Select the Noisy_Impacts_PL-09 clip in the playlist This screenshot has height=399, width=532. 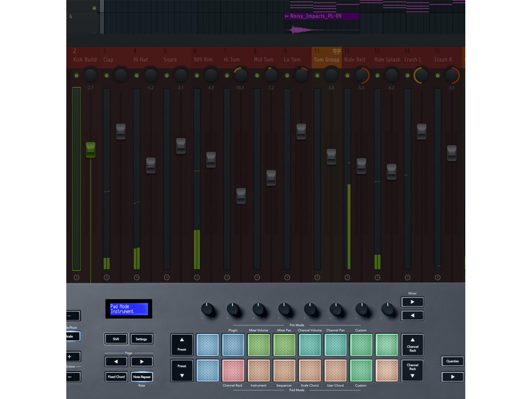click(321, 16)
